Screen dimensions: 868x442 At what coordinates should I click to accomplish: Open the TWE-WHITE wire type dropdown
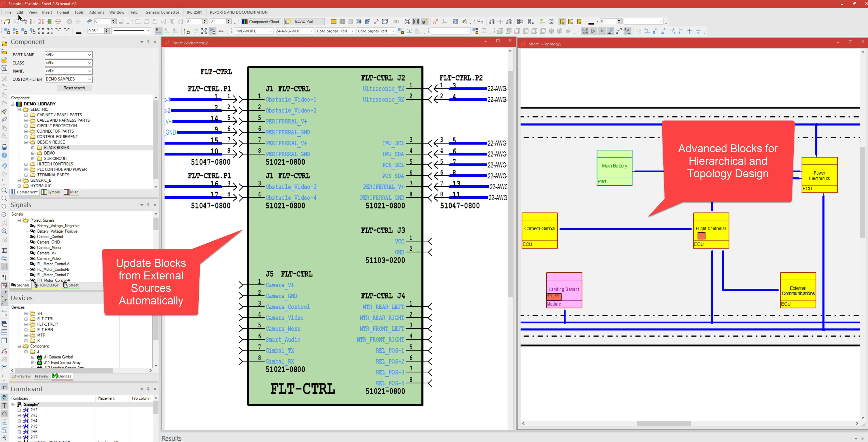(270, 31)
